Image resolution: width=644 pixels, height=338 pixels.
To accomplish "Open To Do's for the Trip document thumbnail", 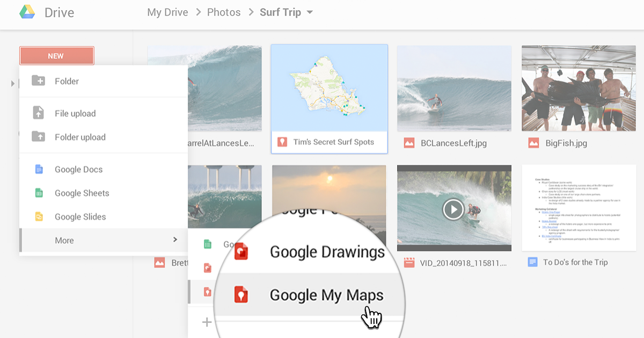I will (x=579, y=208).
